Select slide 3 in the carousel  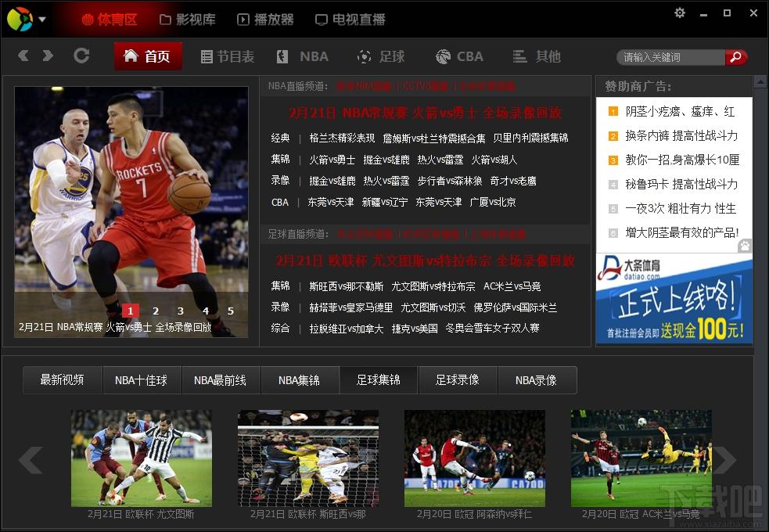point(181,311)
